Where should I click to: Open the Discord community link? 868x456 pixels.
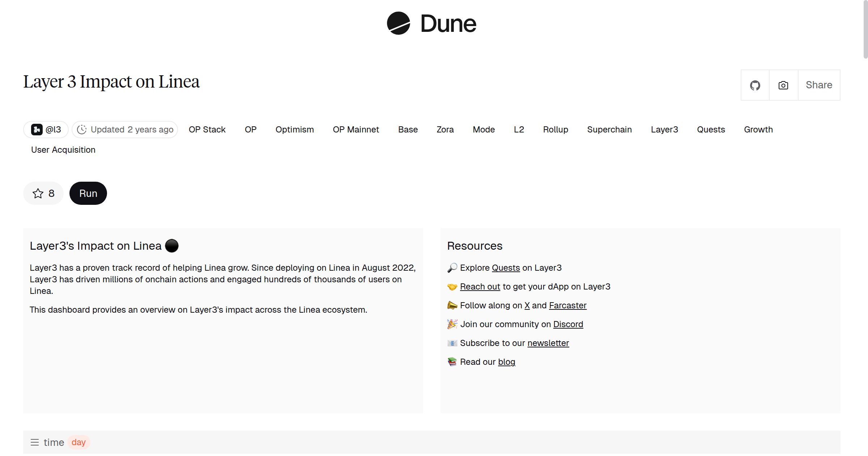(568, 324)
